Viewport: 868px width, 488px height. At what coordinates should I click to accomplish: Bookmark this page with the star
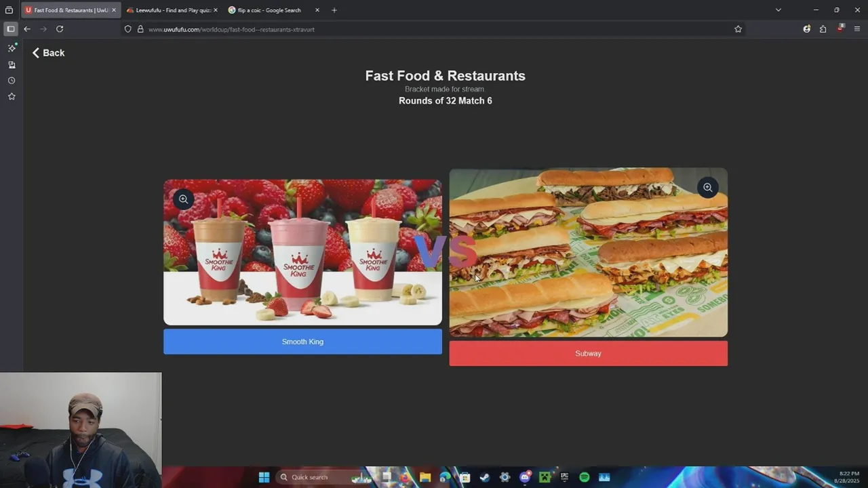(x=738, y=29)
